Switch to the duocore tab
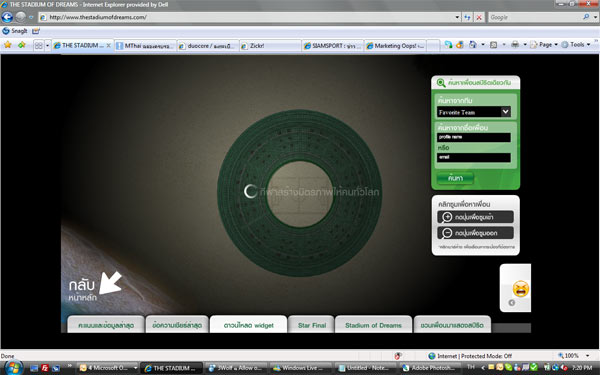Viewport: 600px width, 375px height. (x=208, y=46)
